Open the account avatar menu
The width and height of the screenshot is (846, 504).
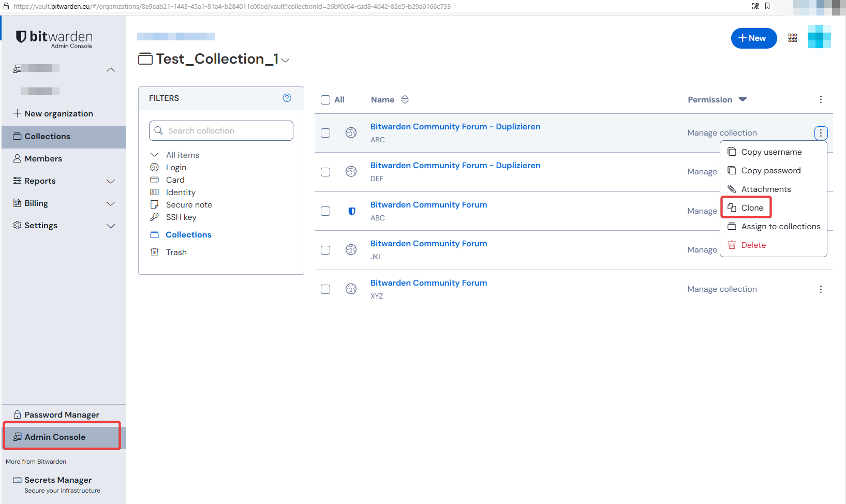pos(819,37)
